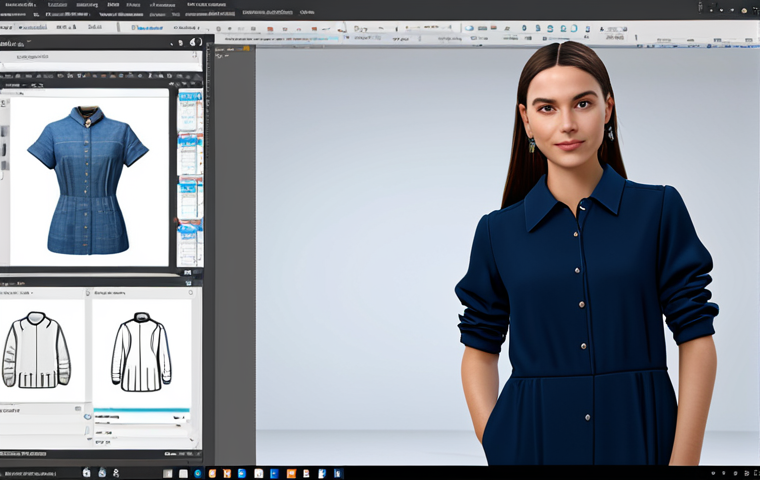This screenshot has height=480, width=760.
Task: Click the small circle icon in the right sketch panel header
Action: coord(190,293)
